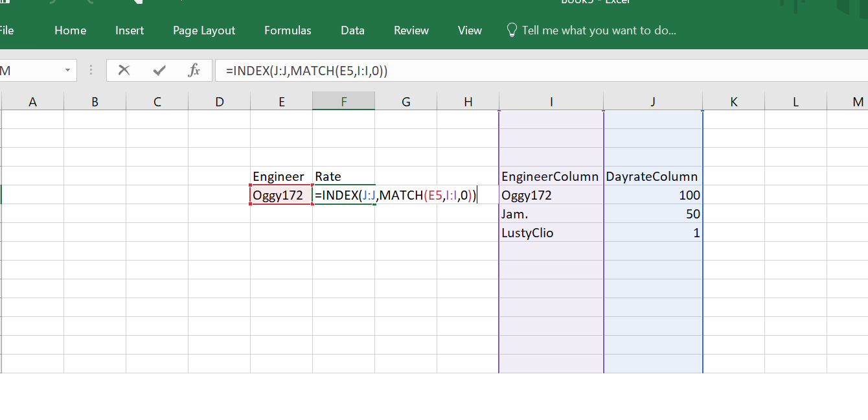Image resolution: width=868 pixels, height=420 pixels.
Task: Select column I header
Action: pos(551,101)
